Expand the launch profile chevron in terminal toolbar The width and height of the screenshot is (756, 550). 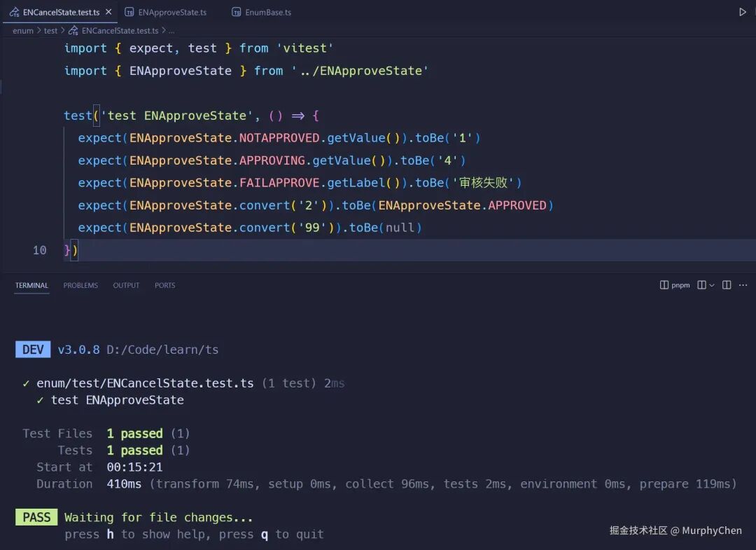pyautogui.click(x=712, y=285)
